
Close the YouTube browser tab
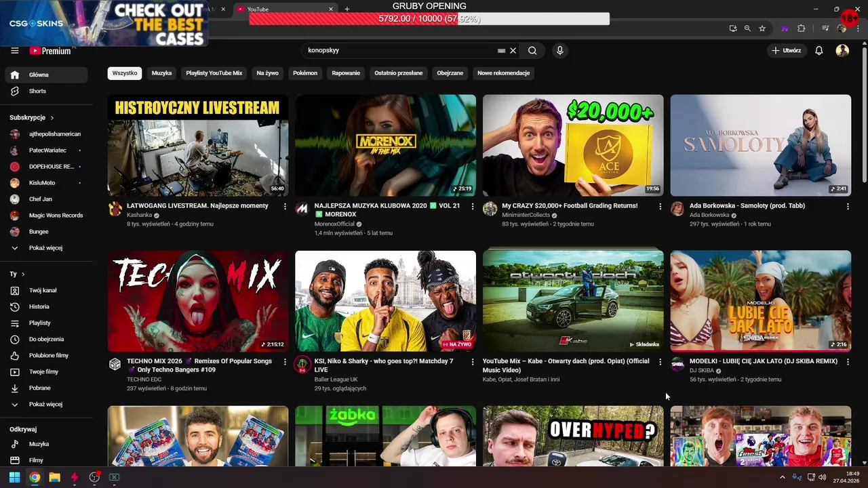click(x=331, y=9)
